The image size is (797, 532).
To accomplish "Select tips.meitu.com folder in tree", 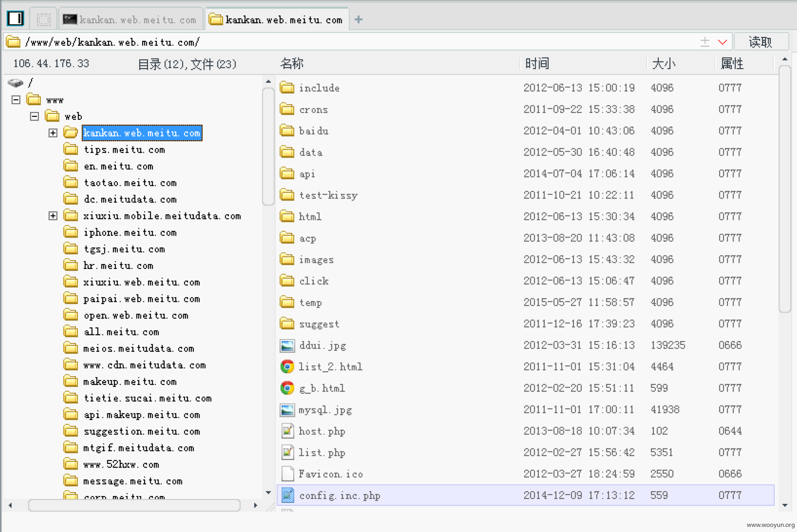I will [x=124, y=150].
